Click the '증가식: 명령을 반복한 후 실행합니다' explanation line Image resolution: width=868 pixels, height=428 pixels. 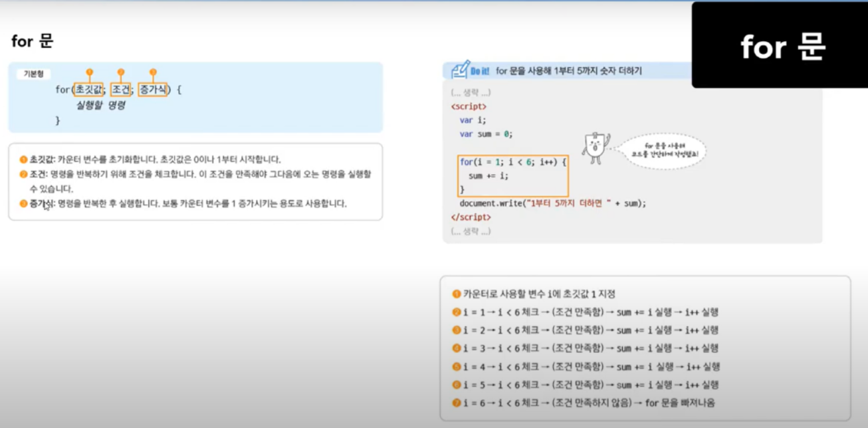pos(183,203)
